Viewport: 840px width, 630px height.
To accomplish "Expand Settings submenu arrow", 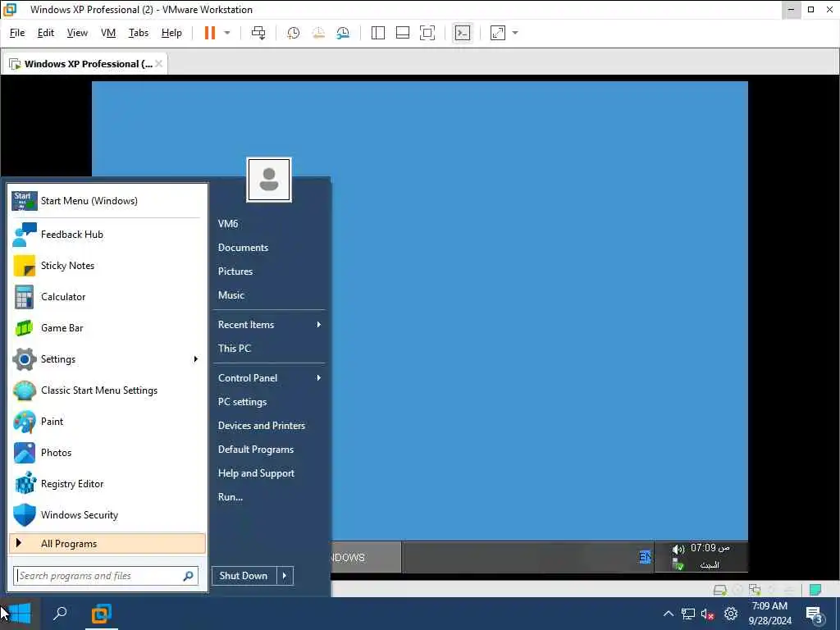I will pos(195,359).
